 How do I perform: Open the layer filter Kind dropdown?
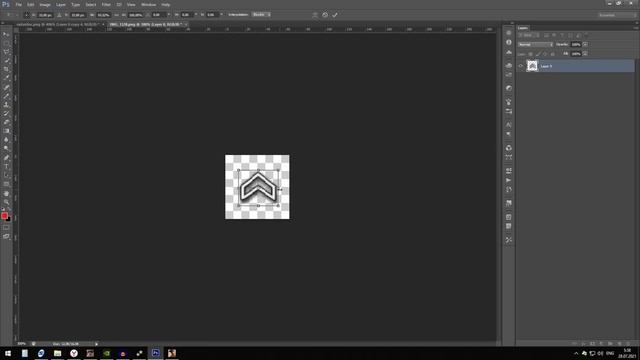[529, 35]
